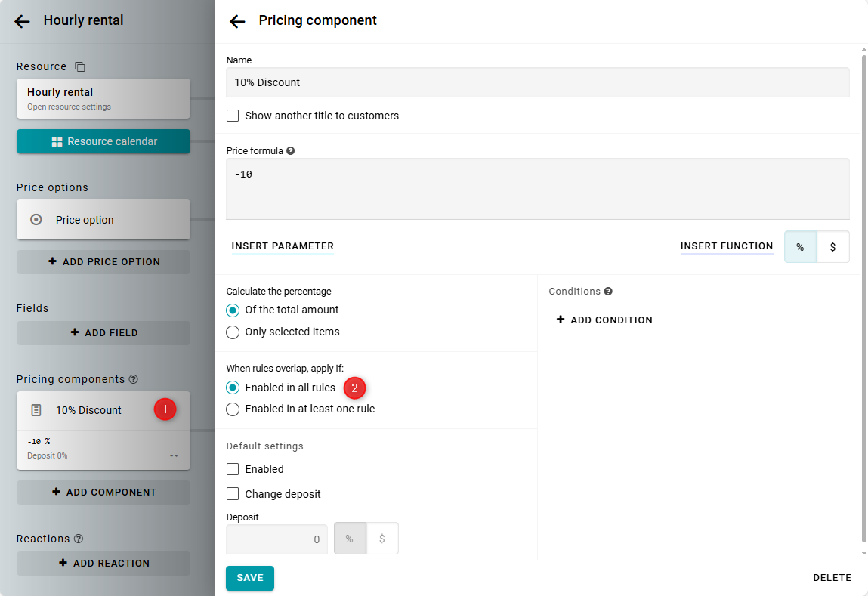This screenshot has width=868, height=596.
Task: Check Show another title to customers
Action: pyautogui.click(x=233, y=116)
